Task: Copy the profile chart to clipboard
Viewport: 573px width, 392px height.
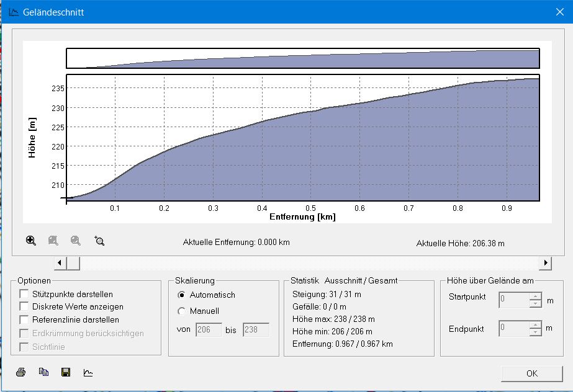Action: (43, 372)
